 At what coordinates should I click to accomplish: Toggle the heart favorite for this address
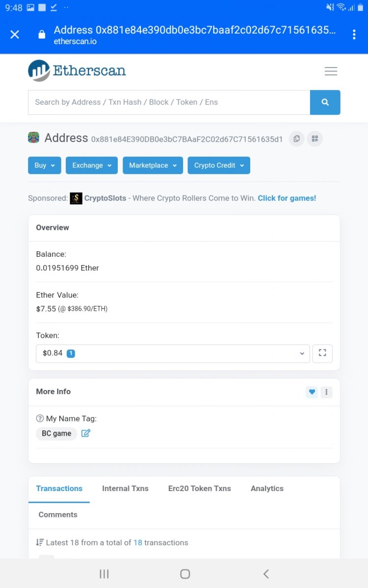(312, 392)
